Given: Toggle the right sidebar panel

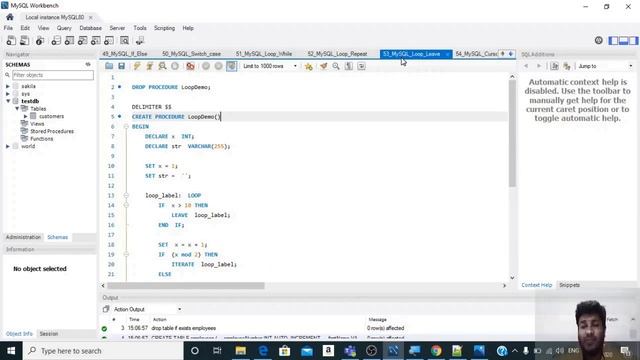Looking at the screenshot, I should (x=633, y=40).
